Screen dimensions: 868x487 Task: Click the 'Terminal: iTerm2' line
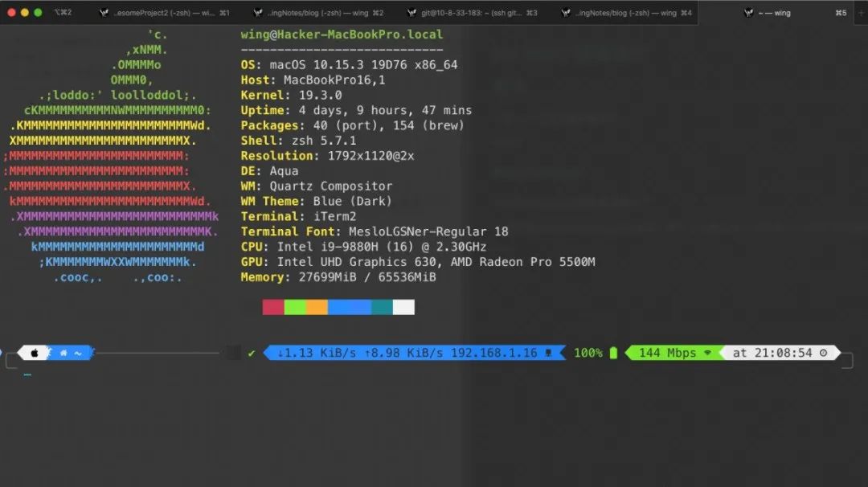[x=298, y=216]
